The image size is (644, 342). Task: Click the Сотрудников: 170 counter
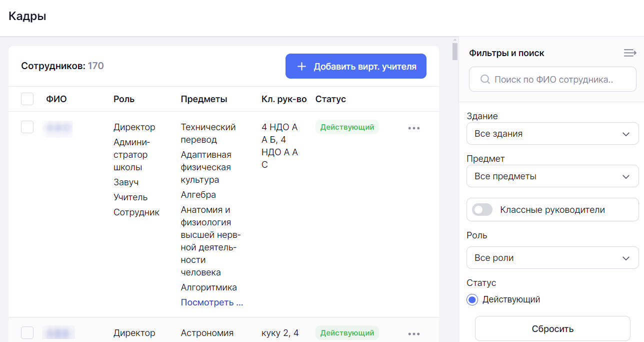click(62, 66)
